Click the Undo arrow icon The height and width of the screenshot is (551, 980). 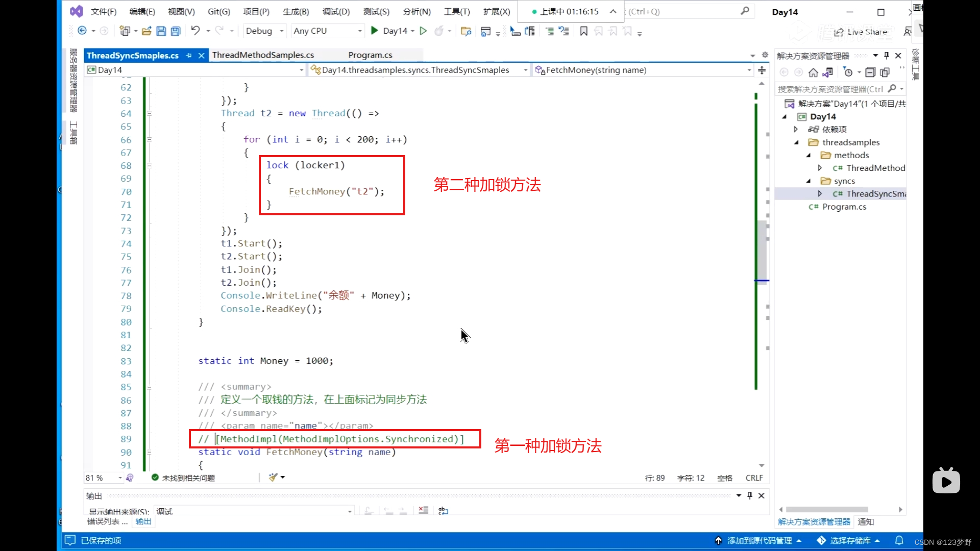[x=195, y=31]
